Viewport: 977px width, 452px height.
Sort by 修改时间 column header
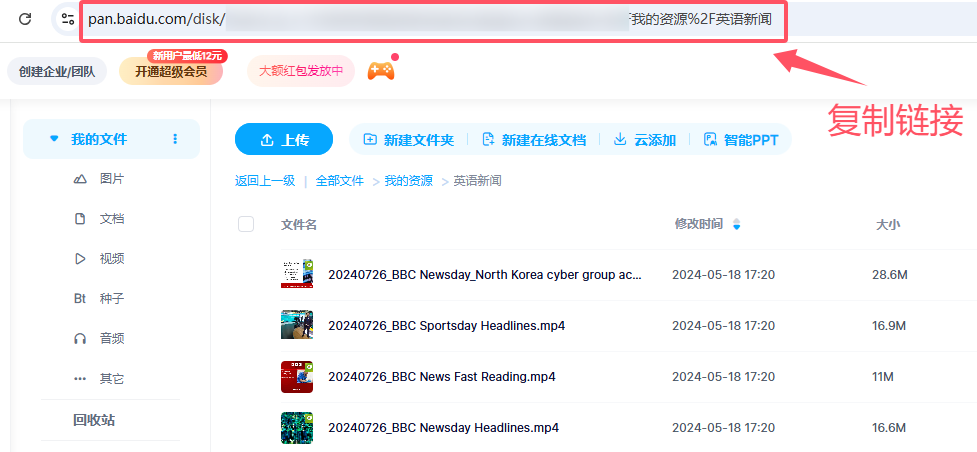(x=698, y=224)
